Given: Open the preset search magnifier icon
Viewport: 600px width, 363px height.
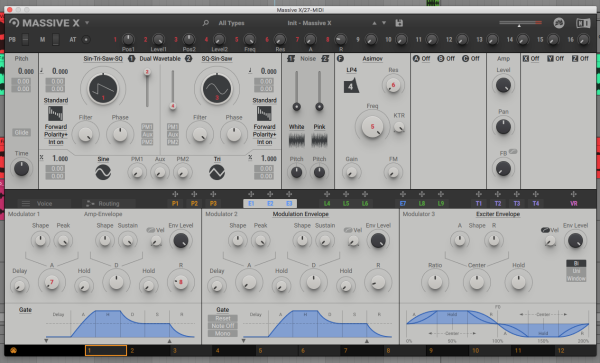Looking at the screenshot, I should click(206, 23).
